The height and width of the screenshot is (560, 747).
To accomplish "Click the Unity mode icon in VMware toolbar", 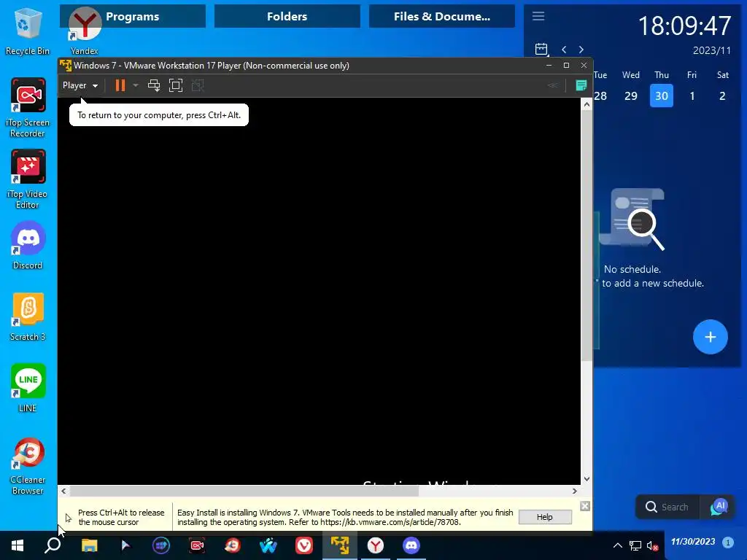I will tap(197, 85).
